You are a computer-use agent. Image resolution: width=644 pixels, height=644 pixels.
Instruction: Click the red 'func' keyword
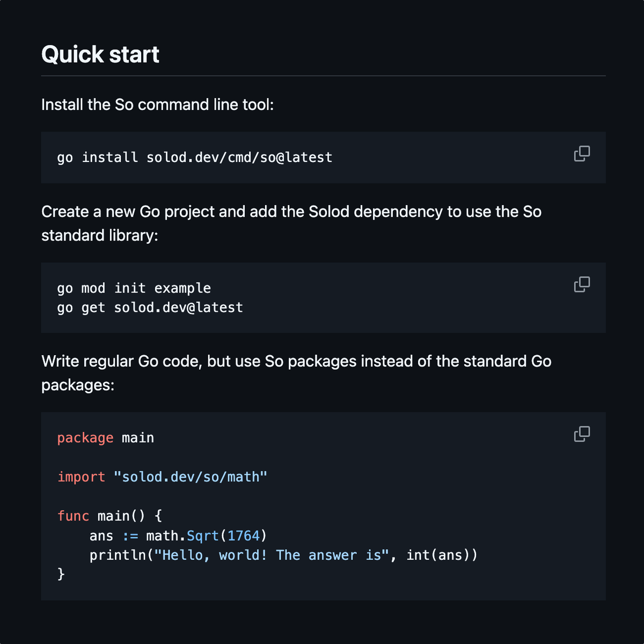[73, 516]
